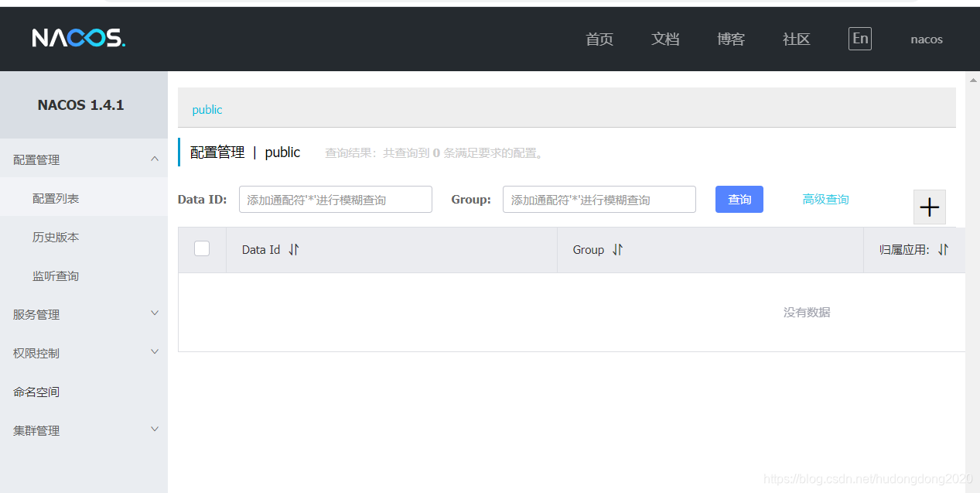
Task: Click the NACOS logo
Action: (78, 38)
